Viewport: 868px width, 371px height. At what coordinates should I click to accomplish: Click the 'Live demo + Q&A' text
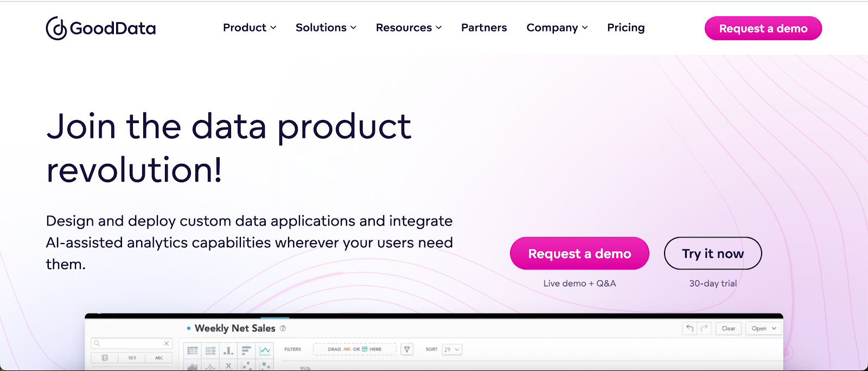579,283
